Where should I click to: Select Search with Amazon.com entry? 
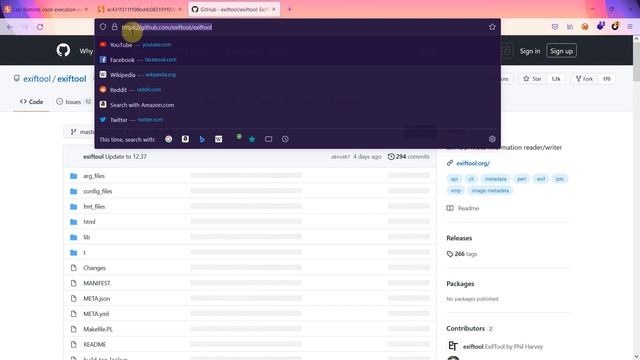click(298, 105)
